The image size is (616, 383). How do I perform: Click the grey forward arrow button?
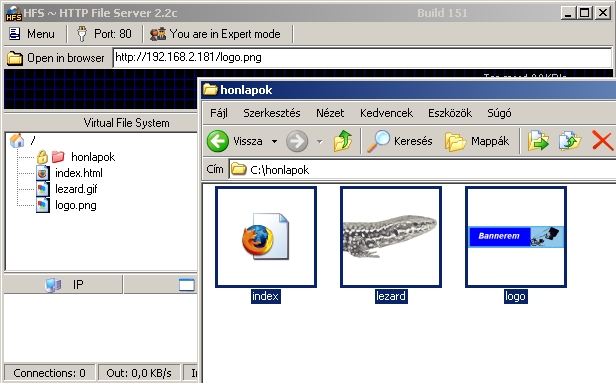[297, 141]
